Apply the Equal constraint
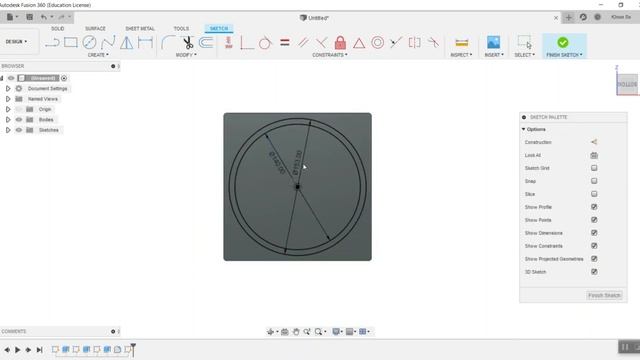The image size is (640, 360). click(284, 42)
